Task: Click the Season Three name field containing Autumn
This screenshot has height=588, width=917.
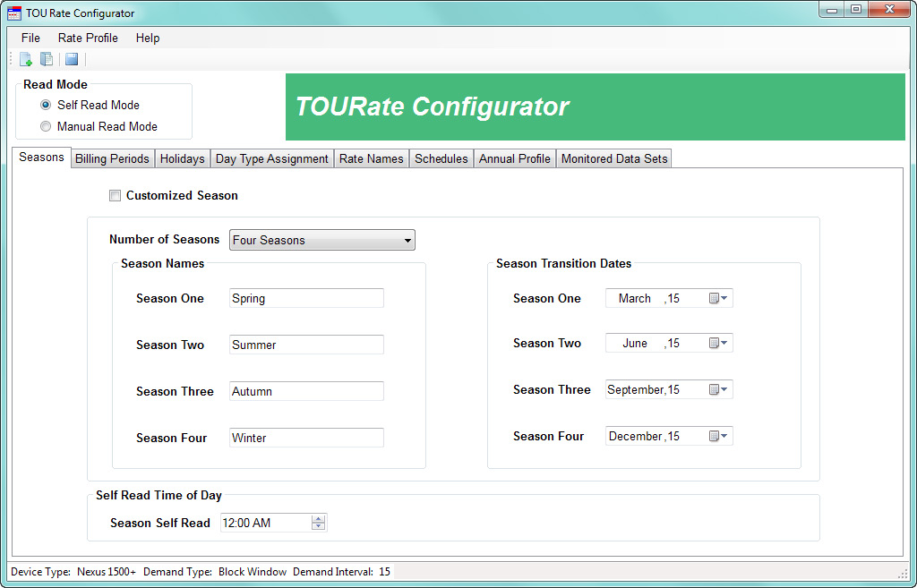Action: (306, 391)
